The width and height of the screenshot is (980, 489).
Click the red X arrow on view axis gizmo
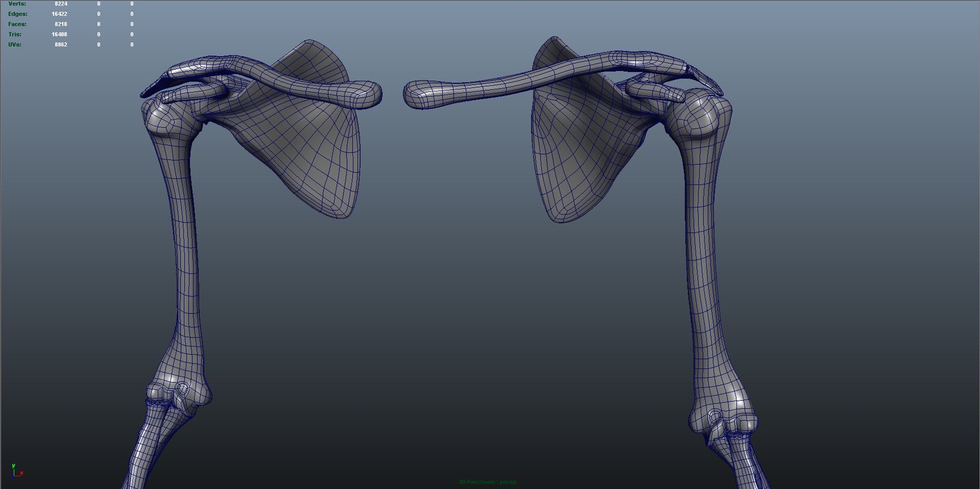click(20, 473)
